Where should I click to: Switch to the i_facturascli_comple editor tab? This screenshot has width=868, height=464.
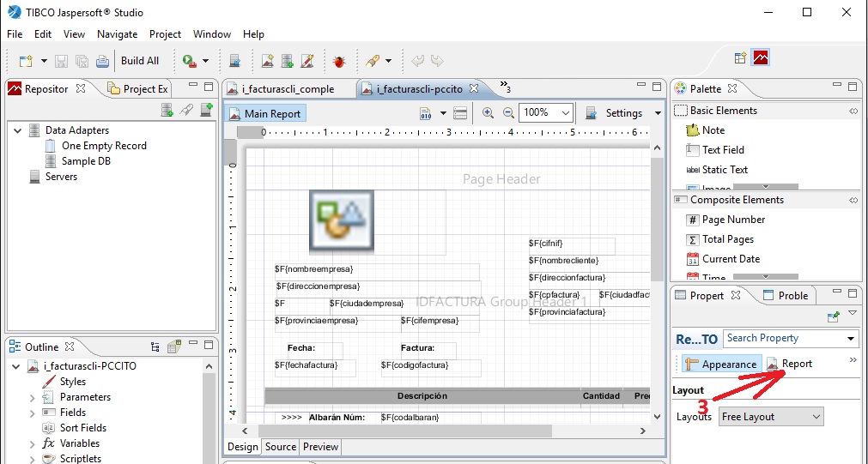(288, 89)
